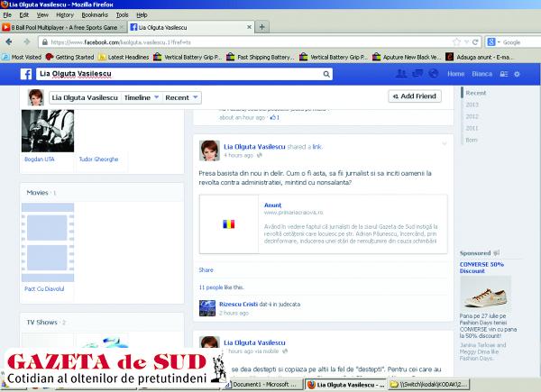This screenshot has height=392, width=541.
Task: Switch to 8 Ball Pool Multiplayer tab
Action: pyautogui.click(x=63, y=27)
